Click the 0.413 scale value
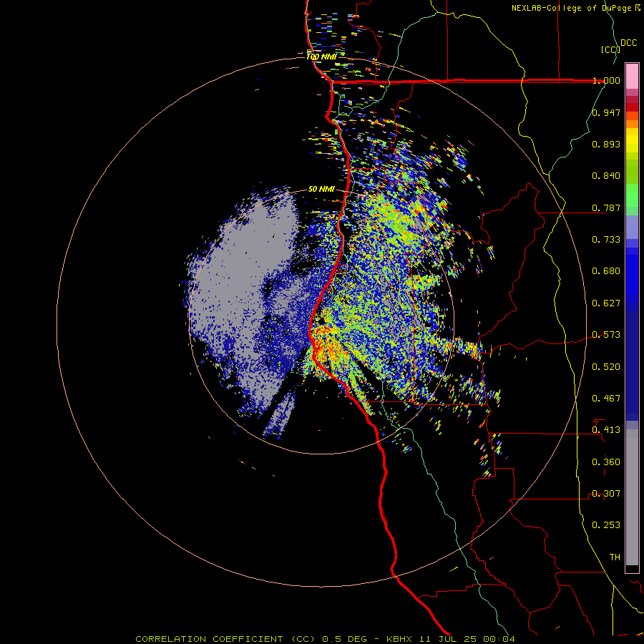This screenshot has width=644, height=644. pos(606,430)
